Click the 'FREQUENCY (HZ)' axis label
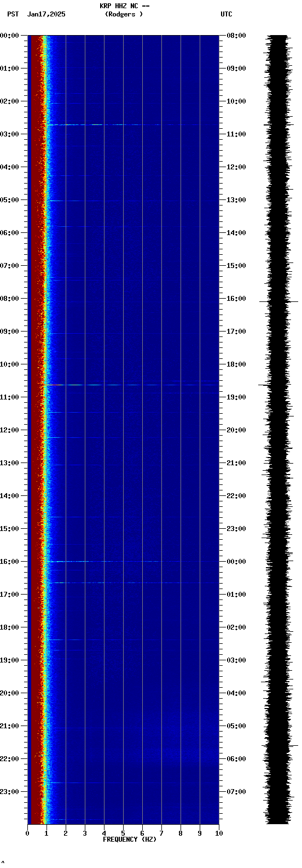 point(130,840)
